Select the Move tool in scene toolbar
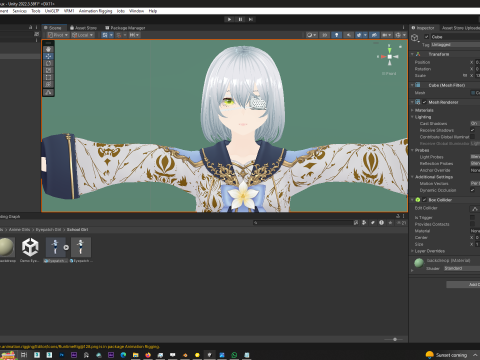Viewport: 480px width, 360px height. pyautogui.click(x=48, y=56)
